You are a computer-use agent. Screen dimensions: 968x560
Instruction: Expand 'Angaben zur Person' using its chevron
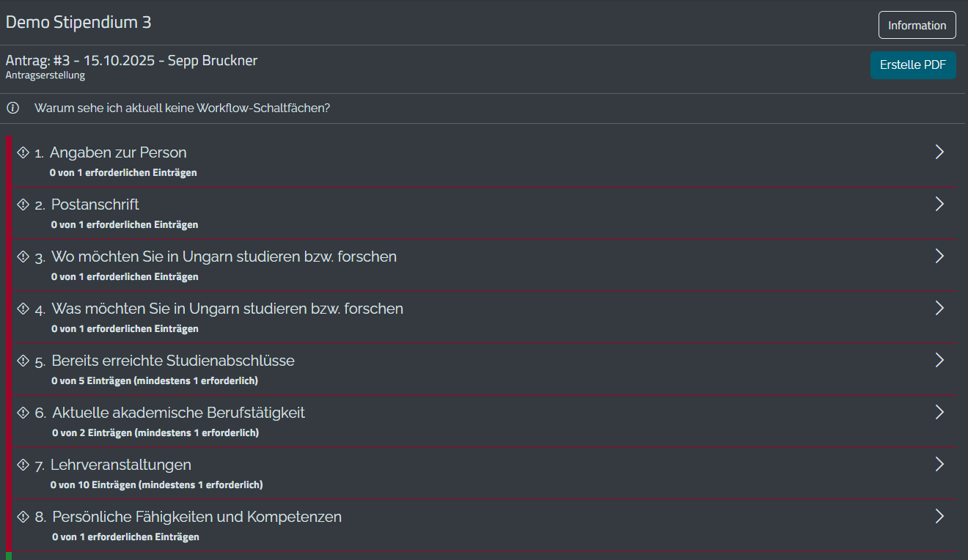pyautogui.click(x=939, y=152)
